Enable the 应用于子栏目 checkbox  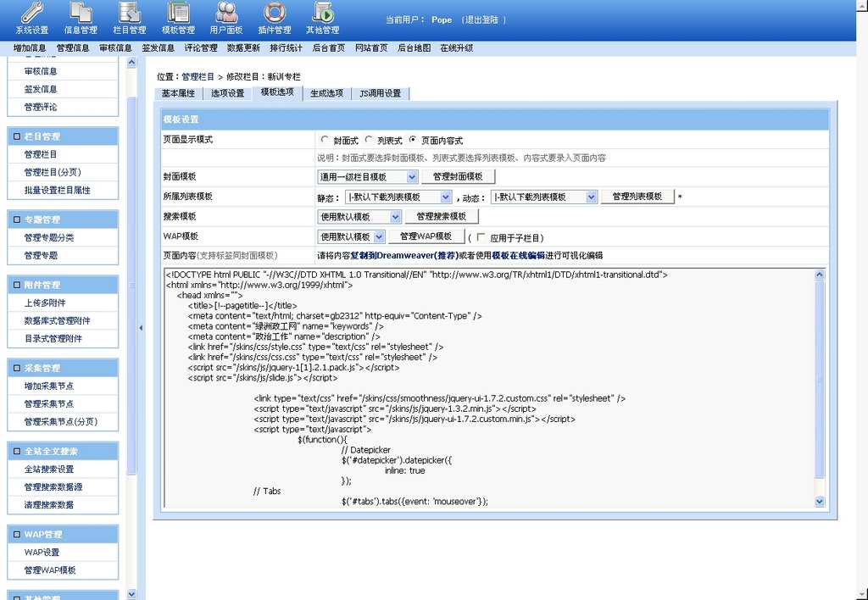coord(481,237)
